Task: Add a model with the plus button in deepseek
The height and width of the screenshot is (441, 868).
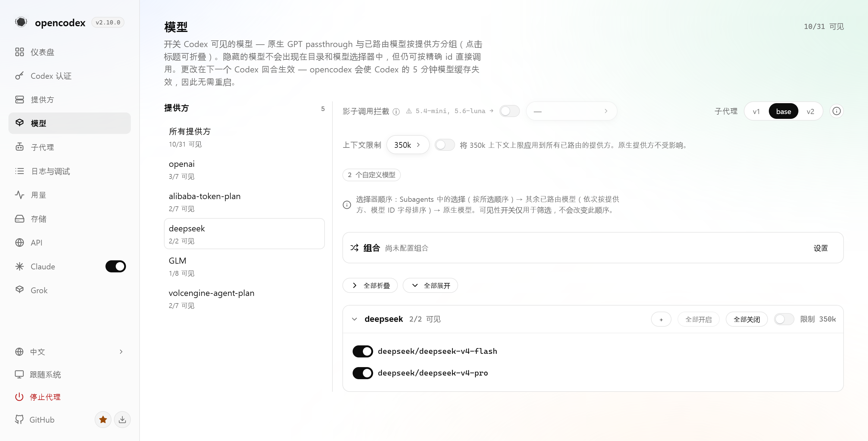Action: (x=661, y=319)
